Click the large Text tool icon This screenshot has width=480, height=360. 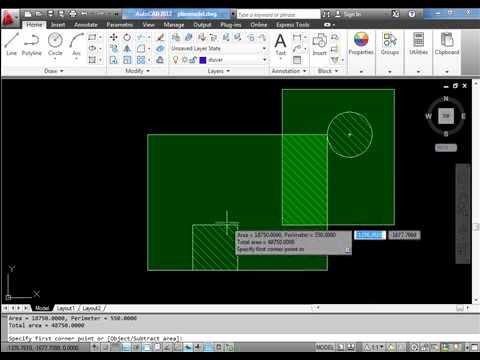[280, 44]
